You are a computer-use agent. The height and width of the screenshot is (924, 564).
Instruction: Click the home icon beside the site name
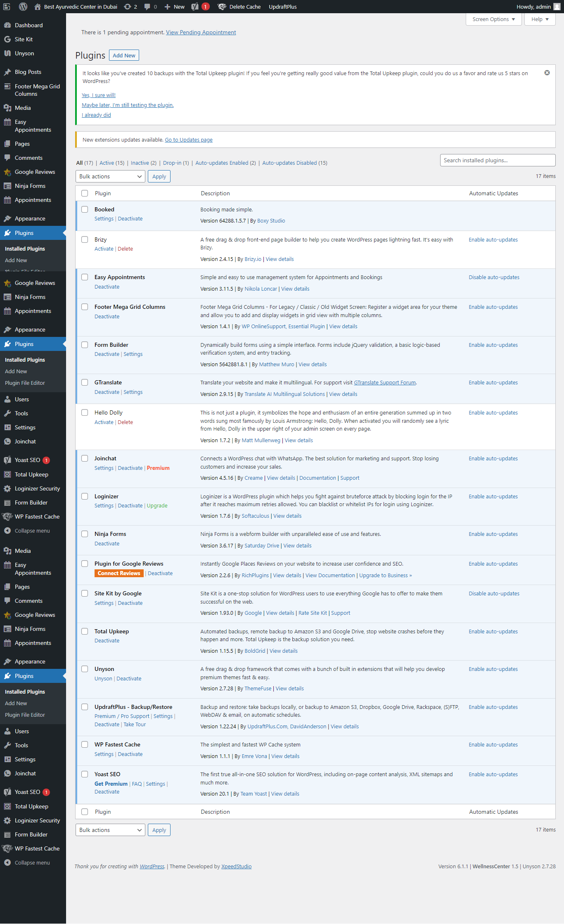tap(38, 7)
